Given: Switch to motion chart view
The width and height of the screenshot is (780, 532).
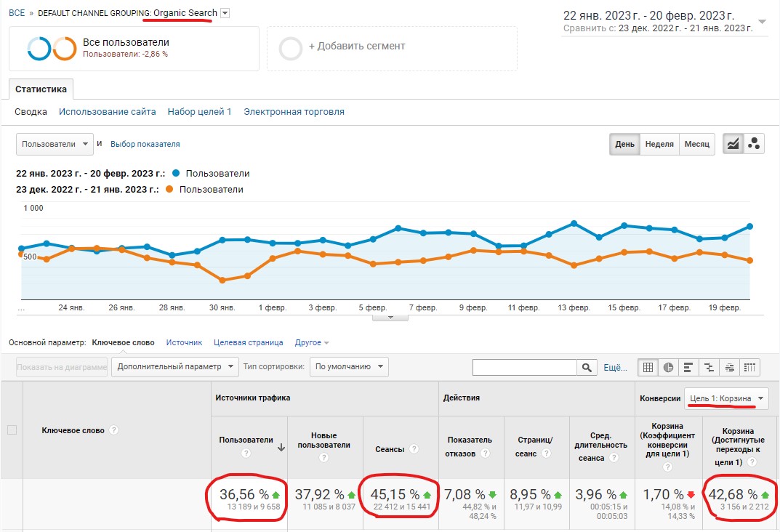Looking at the screenshot, I should tap(754, 144).
